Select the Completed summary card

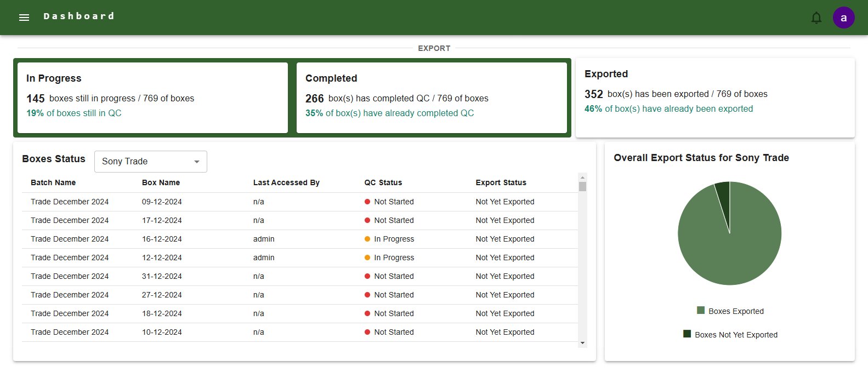(432, 98)
